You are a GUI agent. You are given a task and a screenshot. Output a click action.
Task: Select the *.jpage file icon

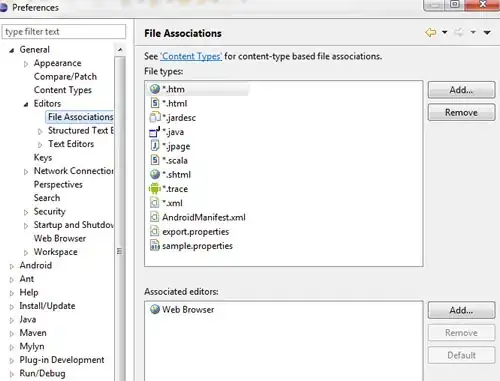click(x=155, y=146)
